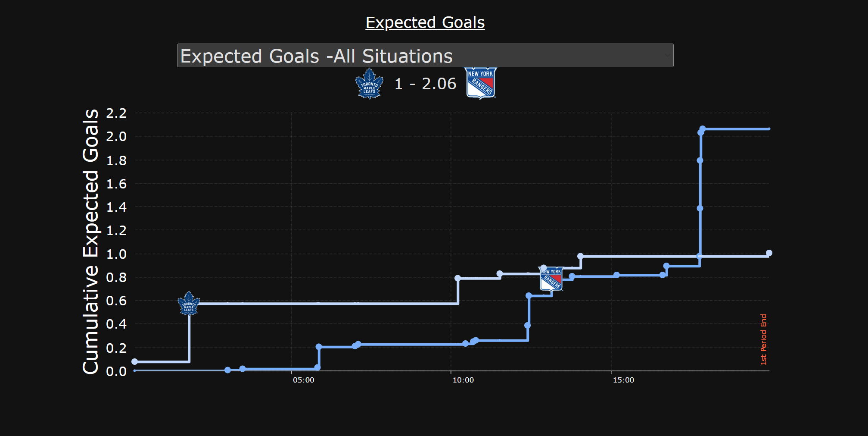Image resolution: width=868 pixels, height=436 pixels.
Task: Click the 1st Period End marker label
Action: pos(763,339)
